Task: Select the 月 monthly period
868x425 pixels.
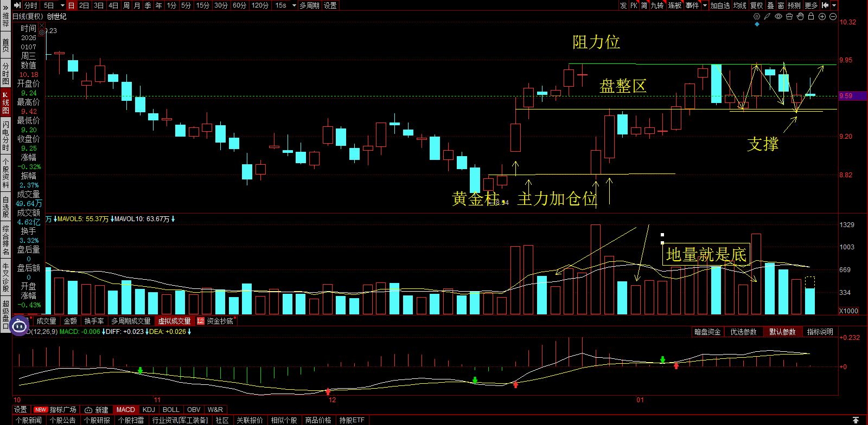Action: [x=137, y=5]
